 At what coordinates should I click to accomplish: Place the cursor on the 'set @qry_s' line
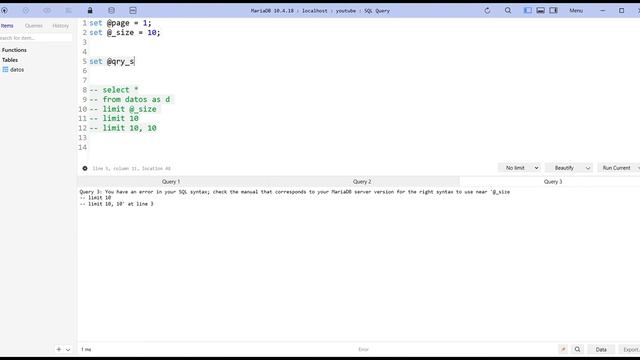tap(112, 62)
